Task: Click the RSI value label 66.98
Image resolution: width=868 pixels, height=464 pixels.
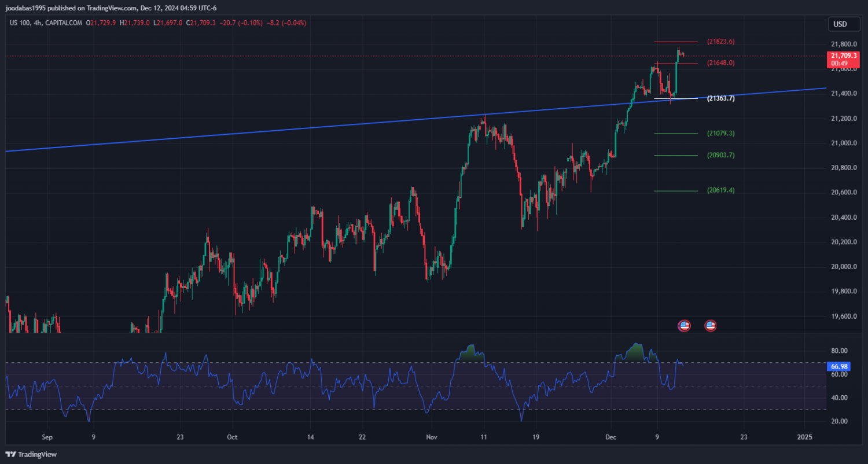Action: point(838,366)
